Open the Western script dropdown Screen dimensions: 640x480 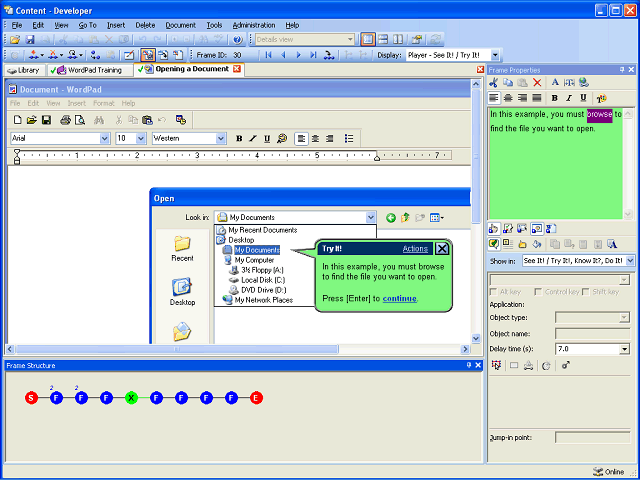(221, 138)
